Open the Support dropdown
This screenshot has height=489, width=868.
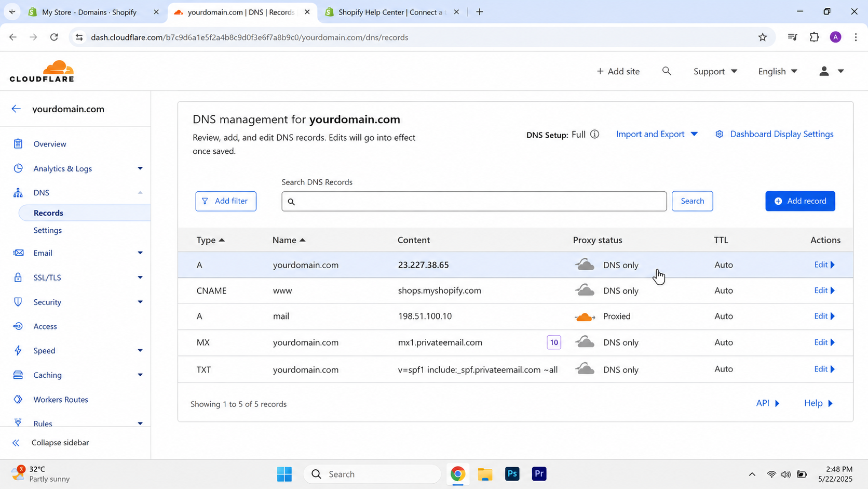[x=715, y=71]
